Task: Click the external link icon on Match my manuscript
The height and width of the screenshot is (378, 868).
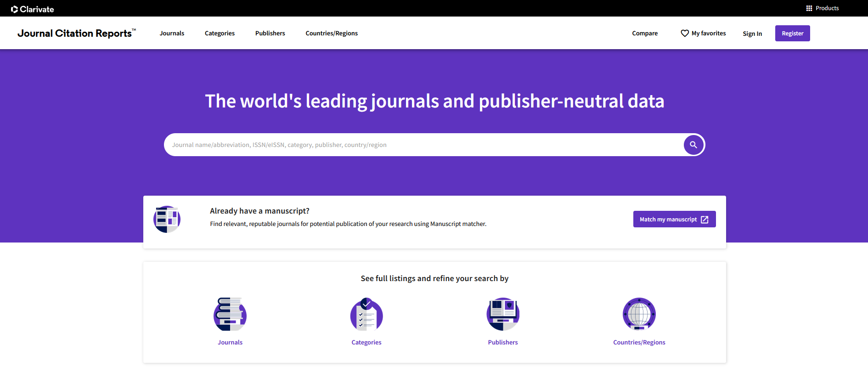Action: (705, 220)
